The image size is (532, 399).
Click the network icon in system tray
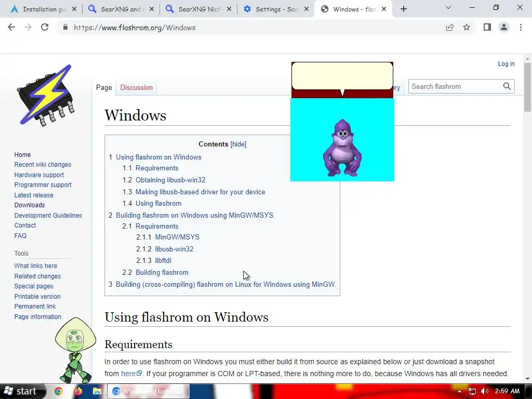(x=472, y=391)
